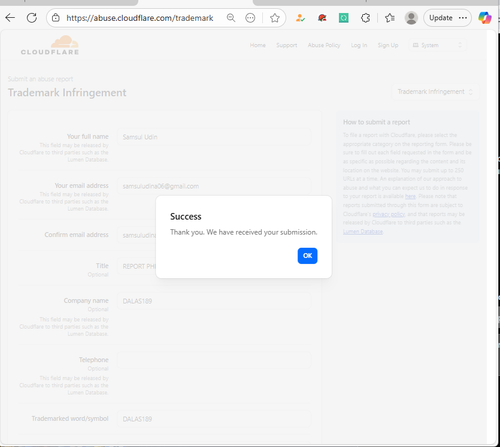View site information lock icon
This screenshot has width=500, height=447.
click(x=56, y=18)
